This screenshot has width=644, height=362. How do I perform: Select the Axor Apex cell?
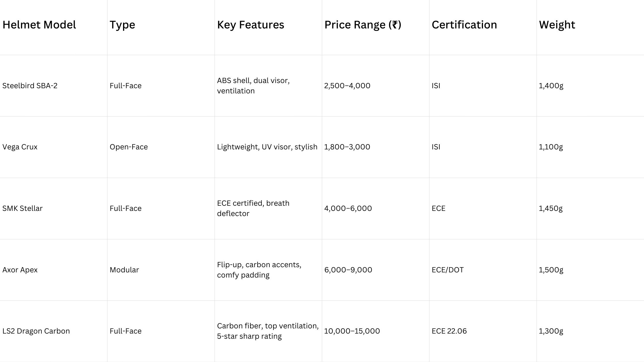pos(20,270)
